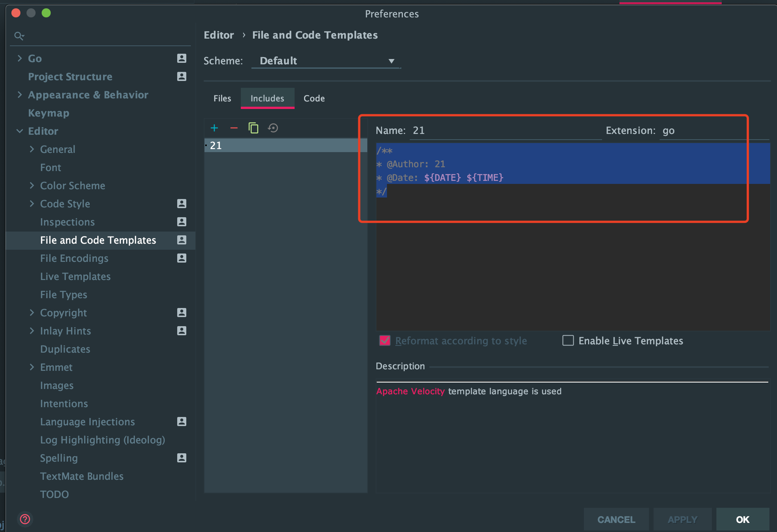The width and height of the screenshot is (777, 532).
Task: Click the revert to original template icon
Action: click(273, 128)
